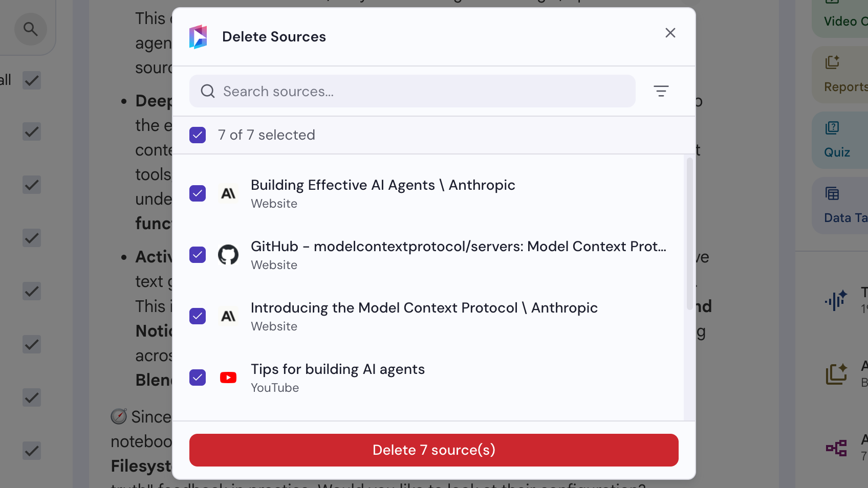
Task: Select the 'GitHub - modelcontextprotocol/servers' source title
Action: pos(459,247)
